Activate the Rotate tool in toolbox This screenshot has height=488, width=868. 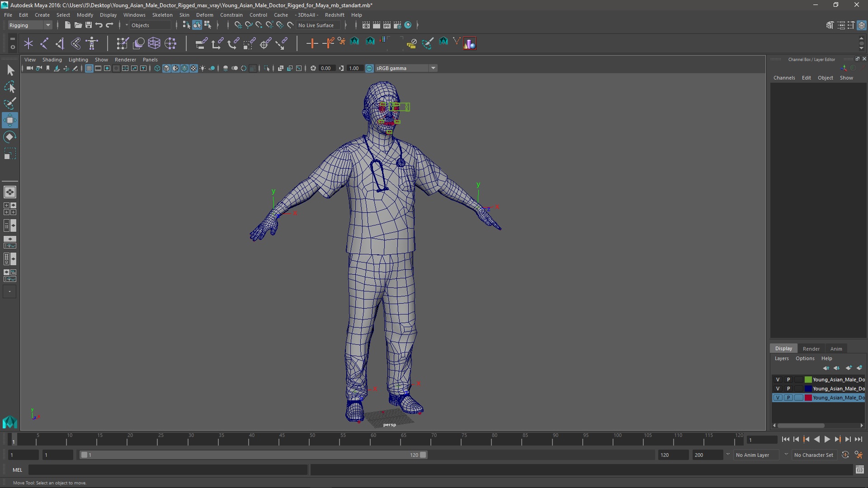click(x=10, y=137)
